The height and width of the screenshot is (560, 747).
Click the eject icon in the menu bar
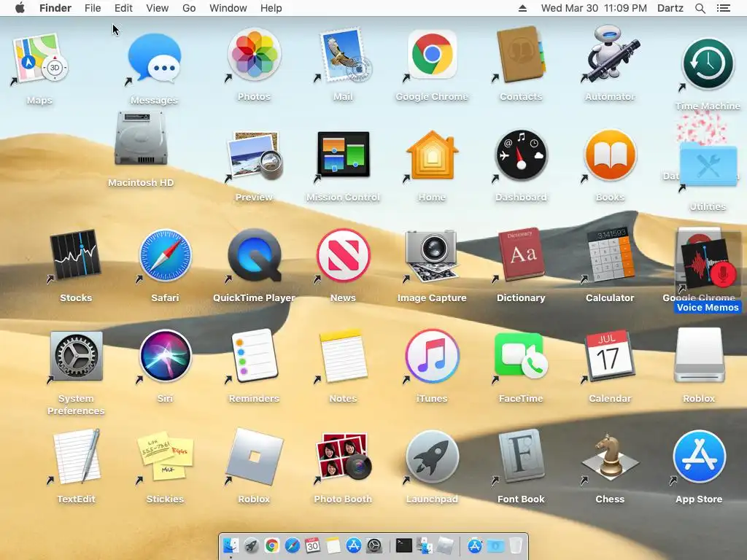click(x=522, y=8)
